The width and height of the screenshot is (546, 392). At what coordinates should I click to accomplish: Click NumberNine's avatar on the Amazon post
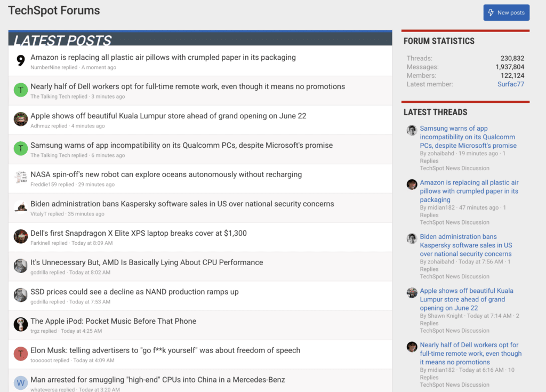(x=20, y=61)
